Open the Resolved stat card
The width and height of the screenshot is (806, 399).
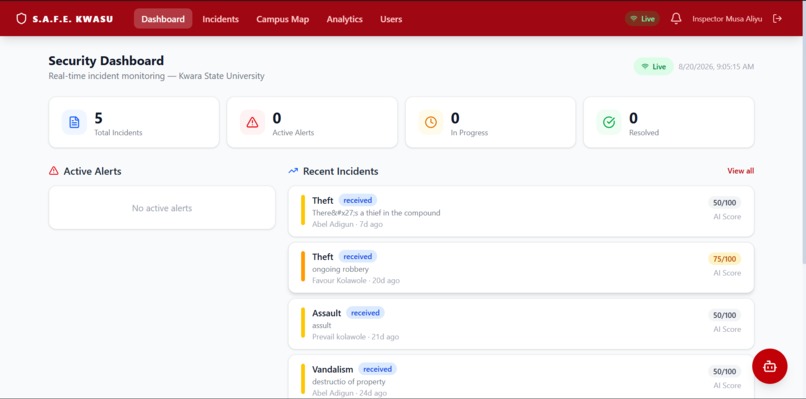(669, 122)
